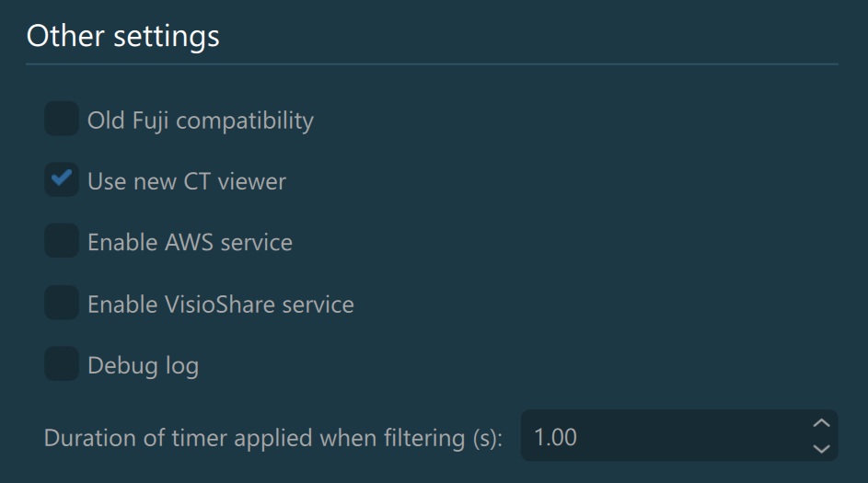Click the "Enable AWS service" label text
868x483 pixels.
click(190, 243)
